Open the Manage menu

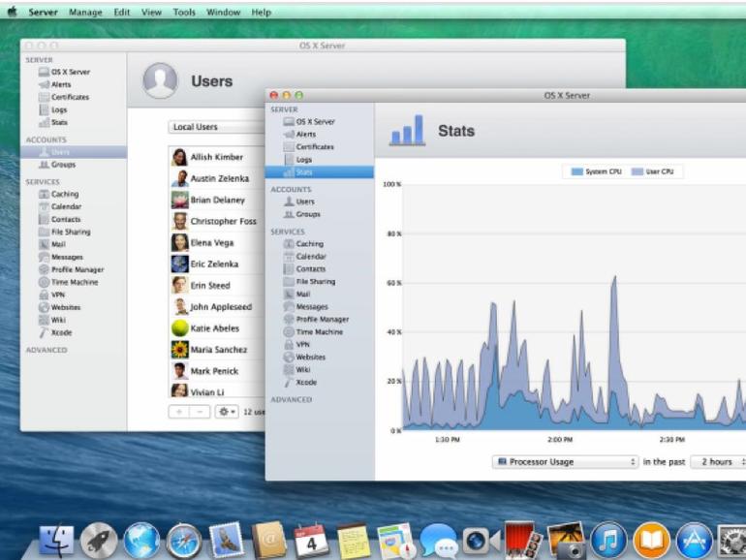[85, 12]
